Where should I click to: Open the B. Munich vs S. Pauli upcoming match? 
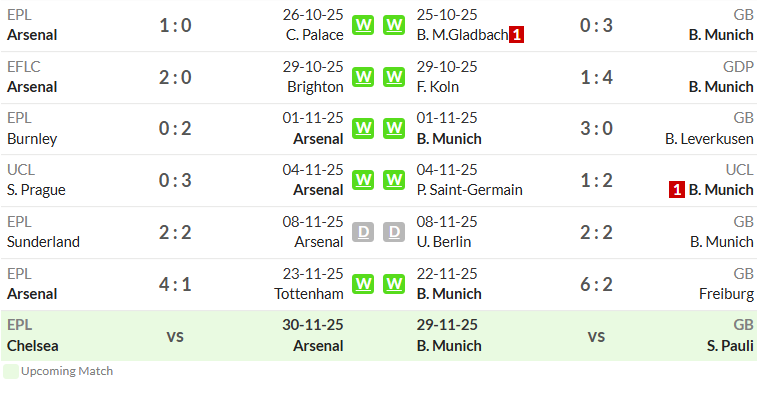coord(596,336)
